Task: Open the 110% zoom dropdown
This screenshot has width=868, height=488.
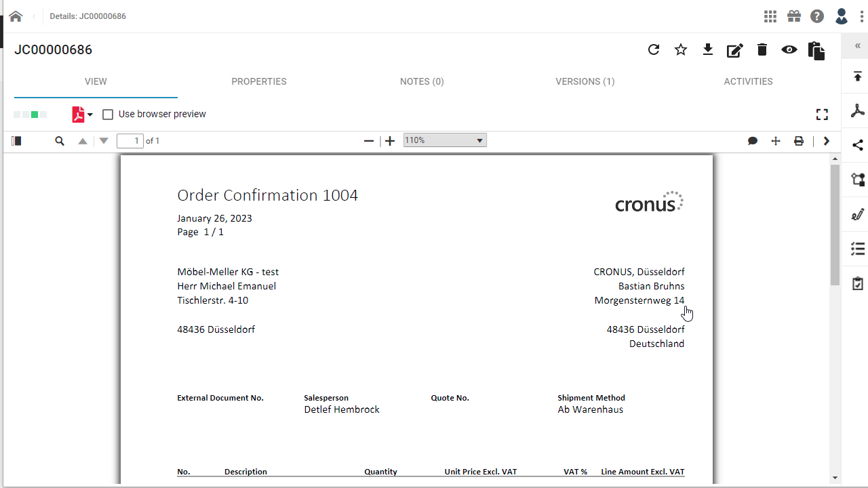Action: 445,140
